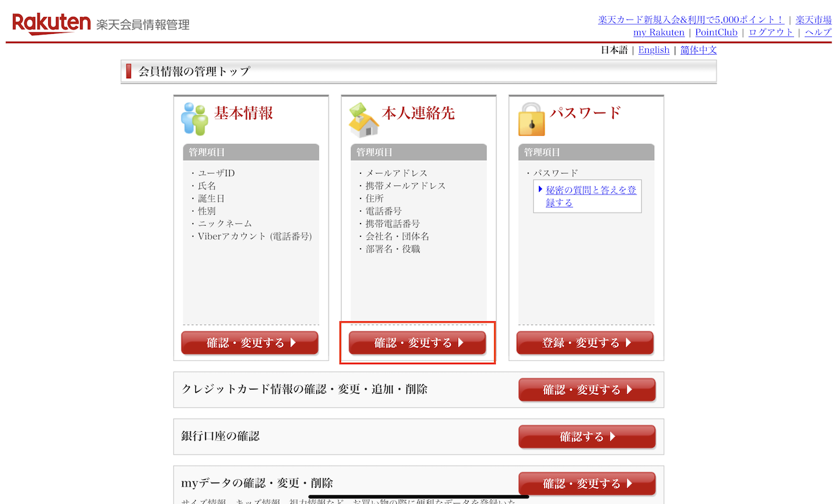
Task: Open the my Rakuten link
Action: pyautogui.click(x=659, y=33)
